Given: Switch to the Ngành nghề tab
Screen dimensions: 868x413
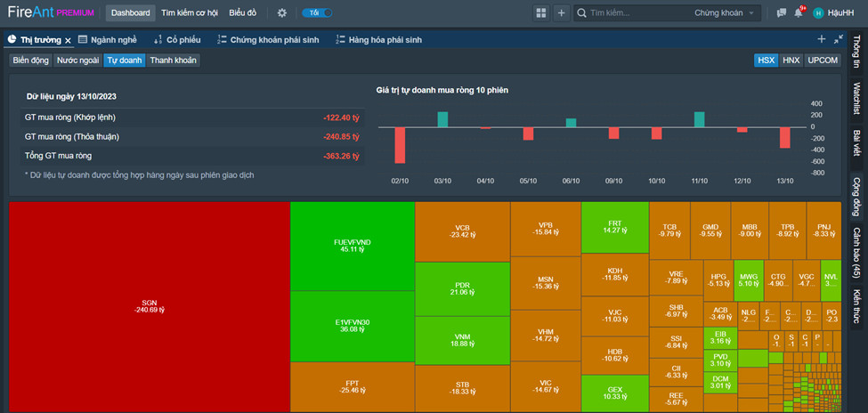Looking at the screenshot, I should [108, 40].
